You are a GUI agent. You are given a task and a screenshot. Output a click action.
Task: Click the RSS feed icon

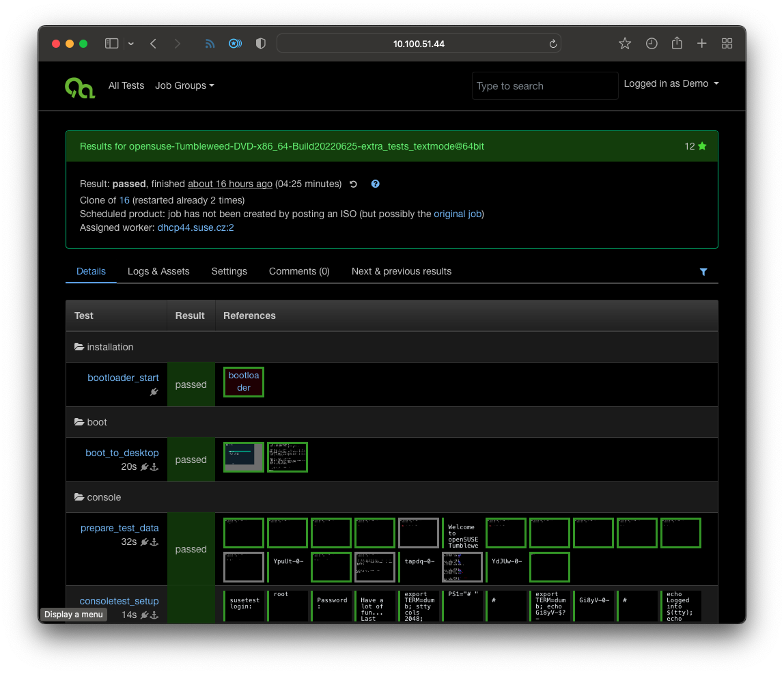210,44
